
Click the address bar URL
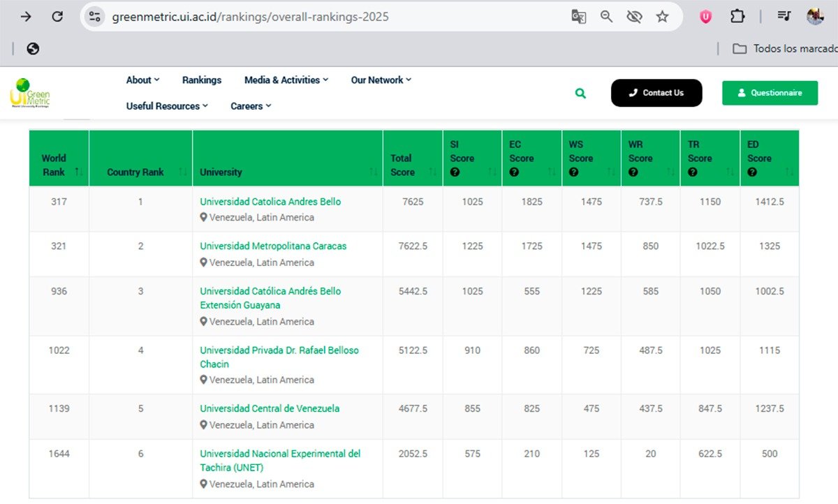(250, 17)
